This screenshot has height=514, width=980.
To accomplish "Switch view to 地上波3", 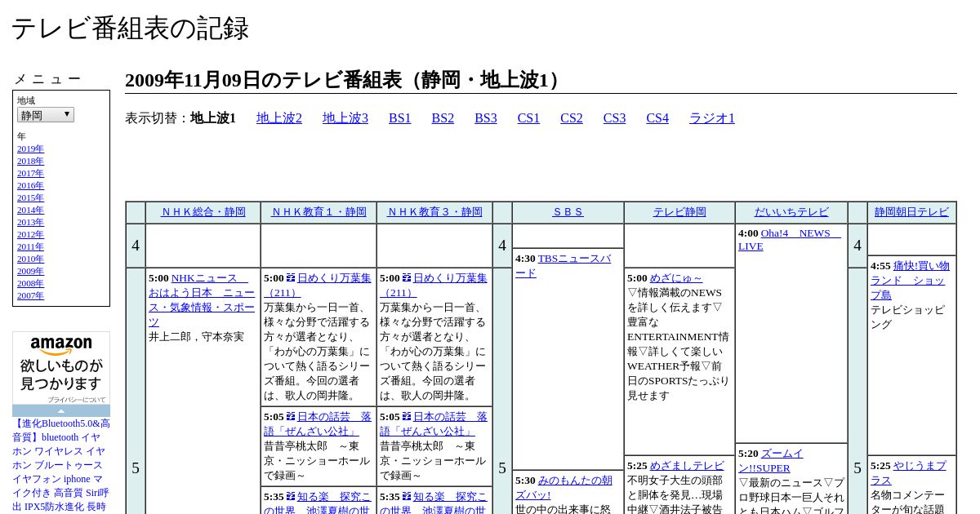I will click(345, 118).
